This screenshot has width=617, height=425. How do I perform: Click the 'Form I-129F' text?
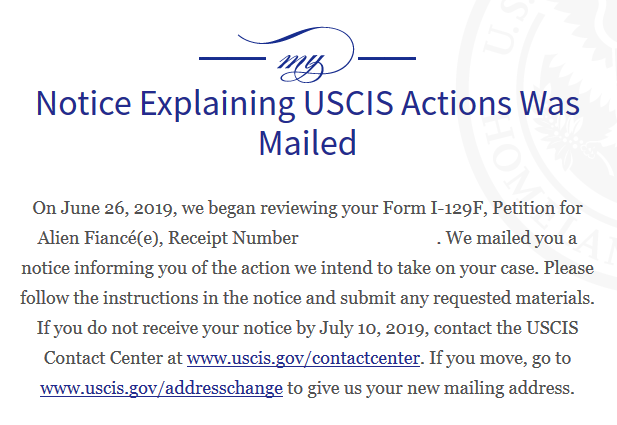[x=432, y=208]
